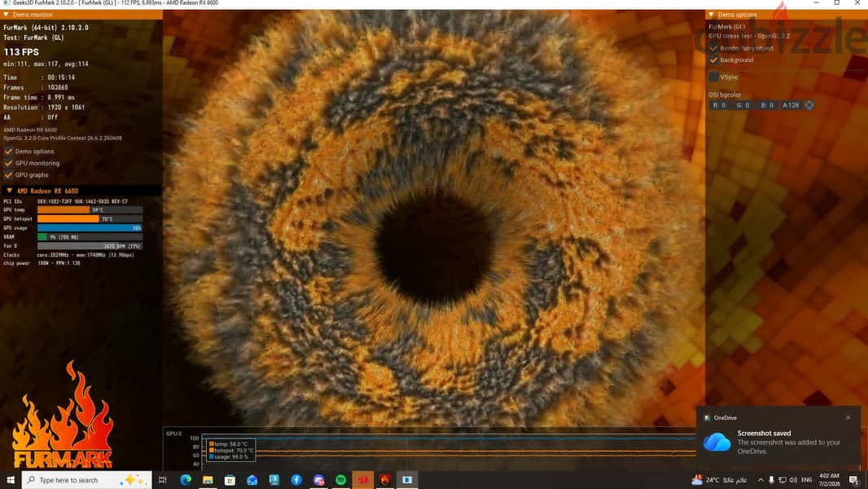Open Facebook icon in the taskbar
The height and width of the screenshot is (489, 868).
click(x=296, y=479)
